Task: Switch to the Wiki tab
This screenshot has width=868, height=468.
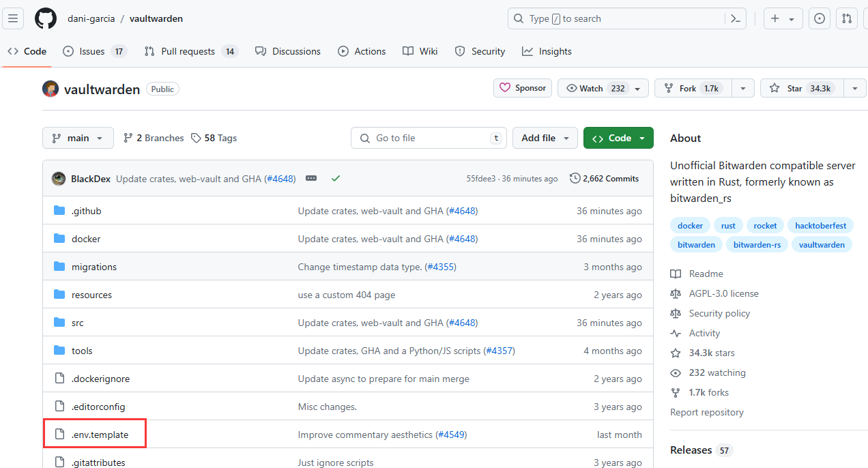Action: click(x=420, y=51)
